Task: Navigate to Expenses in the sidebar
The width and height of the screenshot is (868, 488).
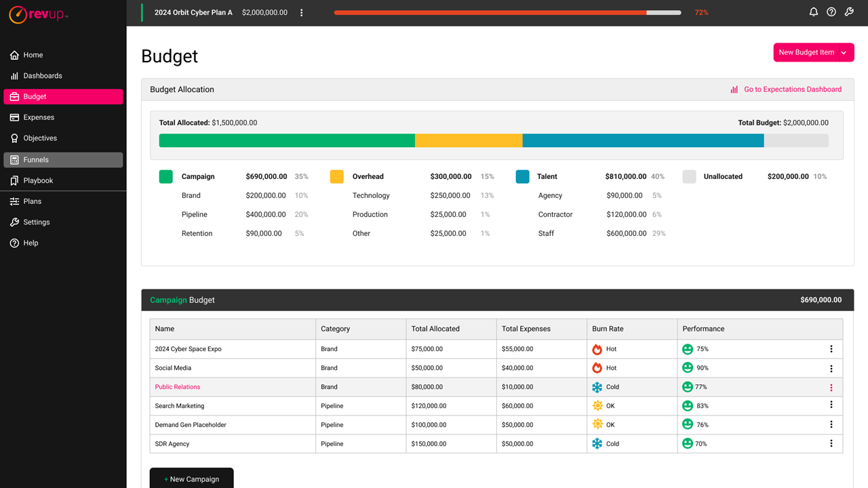Action: click(39, 117)
